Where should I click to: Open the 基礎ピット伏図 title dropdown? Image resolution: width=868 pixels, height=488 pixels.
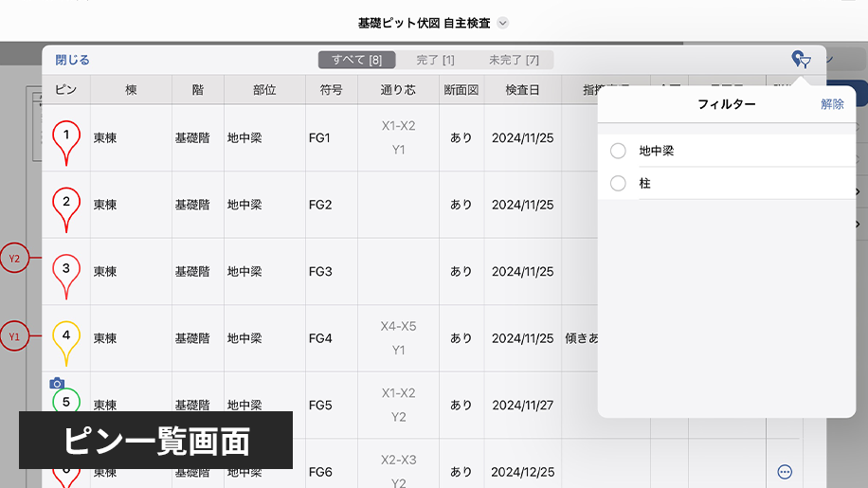tap(503, 23)
